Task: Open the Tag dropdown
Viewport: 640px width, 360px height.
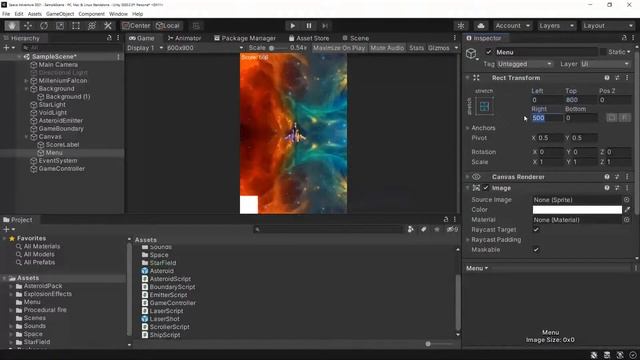Action: tap(524, 64)
